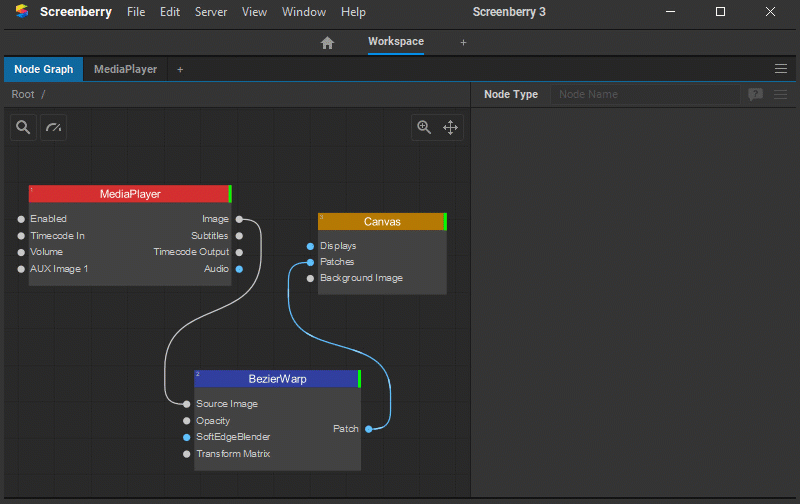800x504 pixels.
Task: Click MediaPlayer Enabled input port
Action: (x=21, y=219)
